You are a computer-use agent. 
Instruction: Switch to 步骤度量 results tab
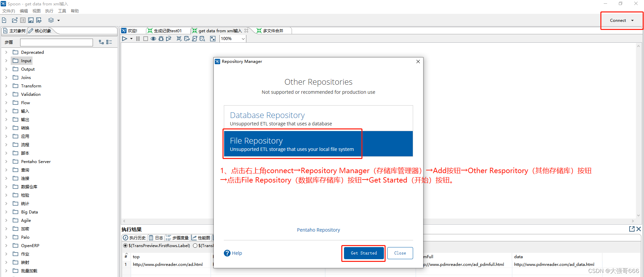(x=177, y=238)
